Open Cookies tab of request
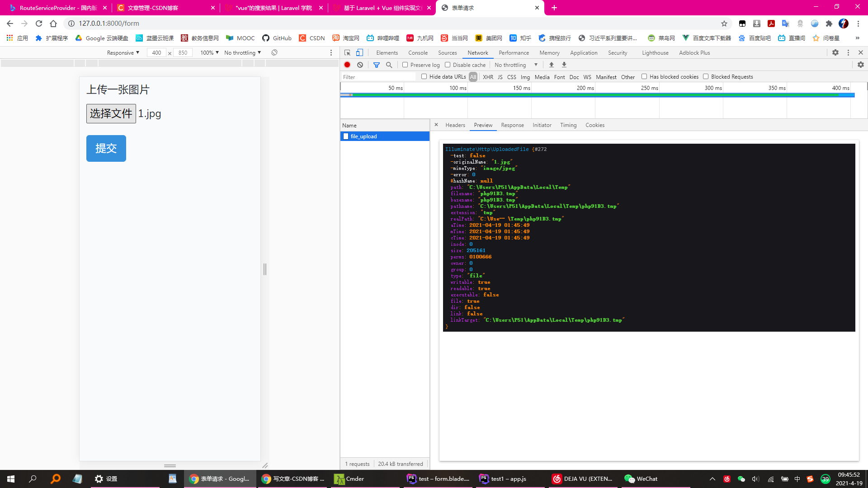The height and width of the screenshot is (488, 868). point(595,125)
